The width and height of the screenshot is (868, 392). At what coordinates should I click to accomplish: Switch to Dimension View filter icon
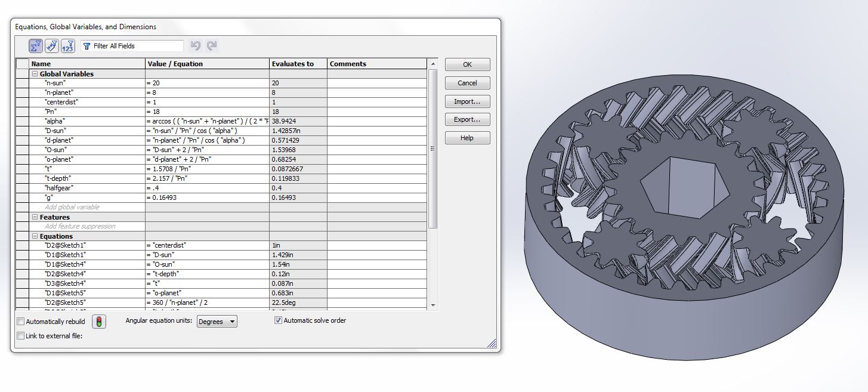[x=52, y=46]
